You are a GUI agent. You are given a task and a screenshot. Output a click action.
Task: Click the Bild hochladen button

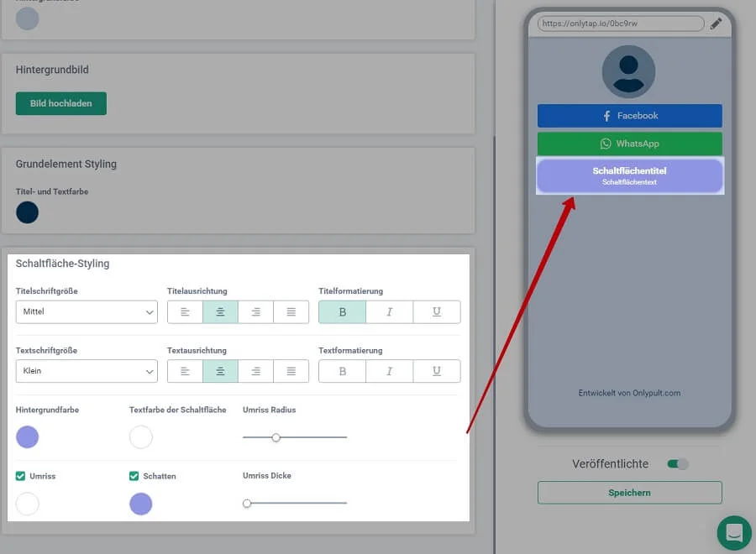pyautogui.click(x=61, y=103)
